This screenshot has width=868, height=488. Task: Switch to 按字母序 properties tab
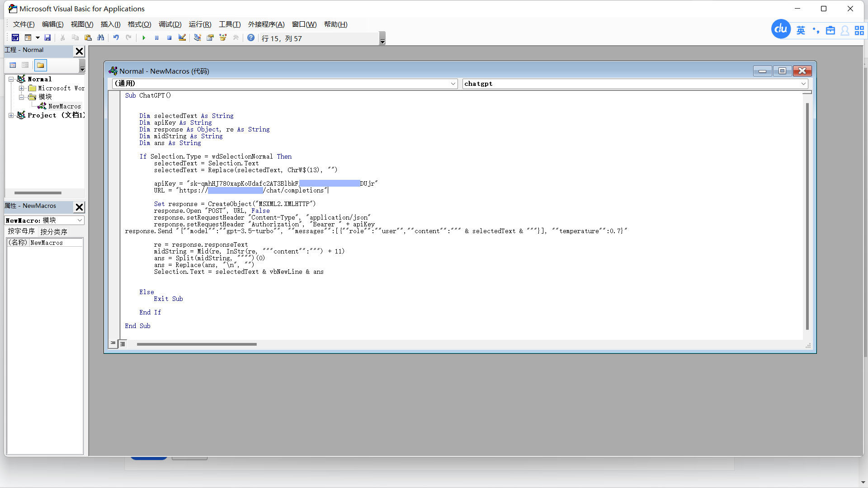coord(21,231)
